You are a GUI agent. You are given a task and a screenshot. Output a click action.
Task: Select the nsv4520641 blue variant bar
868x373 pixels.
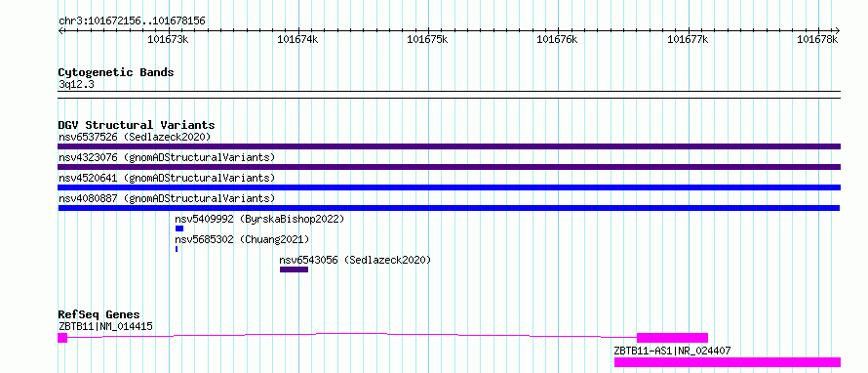449,187
